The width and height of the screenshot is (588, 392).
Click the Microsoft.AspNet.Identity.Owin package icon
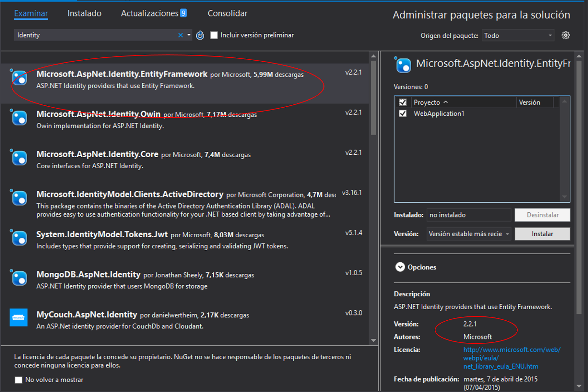(x=19, y=118)
